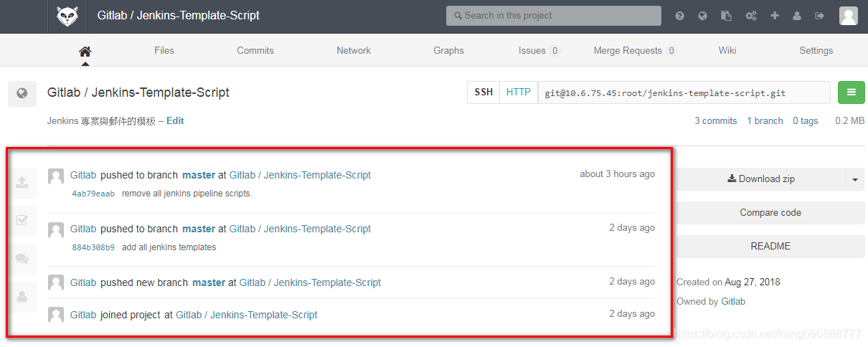The width and height of the screenshot is (868, 347).
Task: Open the 3 commits link
Action: [716, 121]
